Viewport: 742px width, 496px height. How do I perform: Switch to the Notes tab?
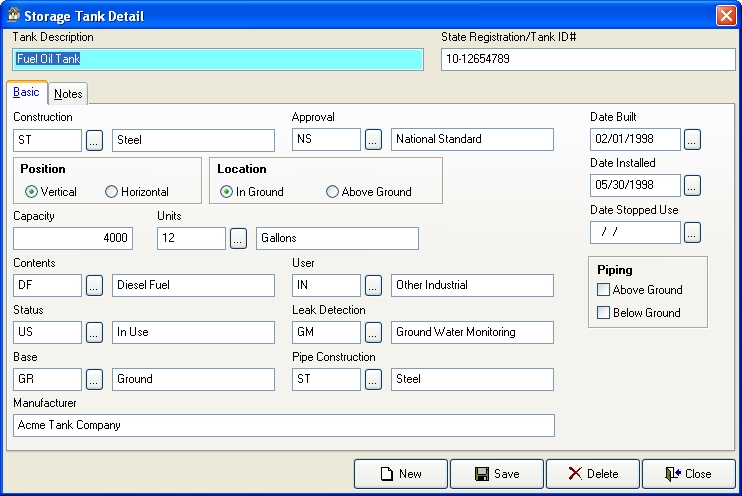click(x=68, y=94)
